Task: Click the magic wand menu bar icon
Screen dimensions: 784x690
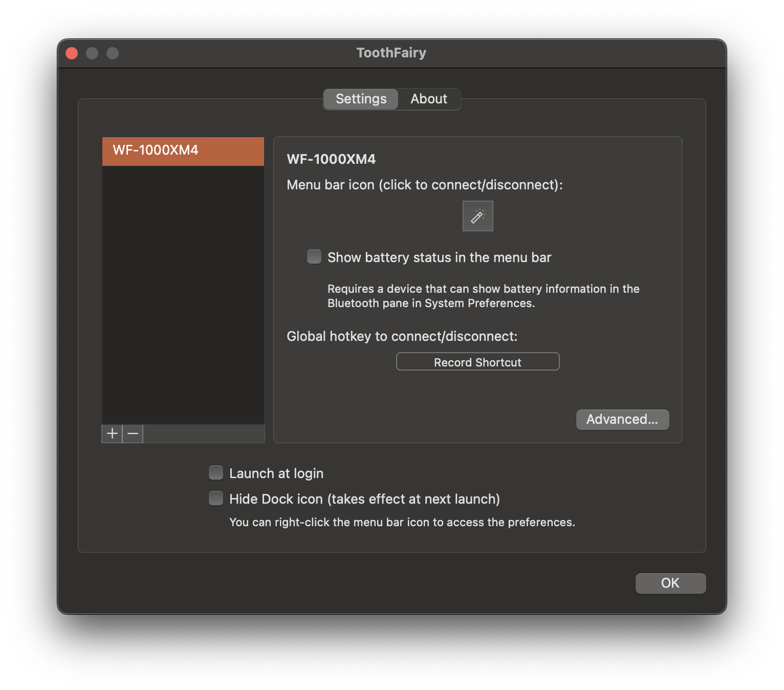Action: point(477,216)
